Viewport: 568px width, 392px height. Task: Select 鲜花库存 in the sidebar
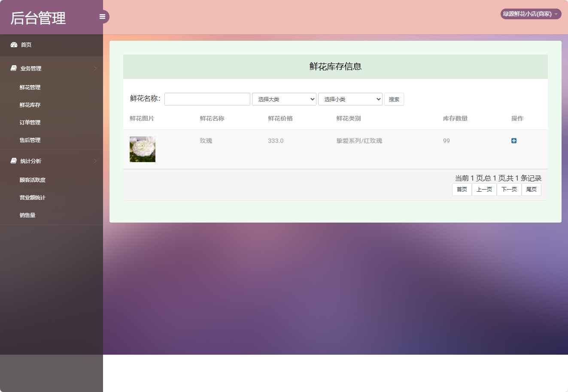(30, 105)
